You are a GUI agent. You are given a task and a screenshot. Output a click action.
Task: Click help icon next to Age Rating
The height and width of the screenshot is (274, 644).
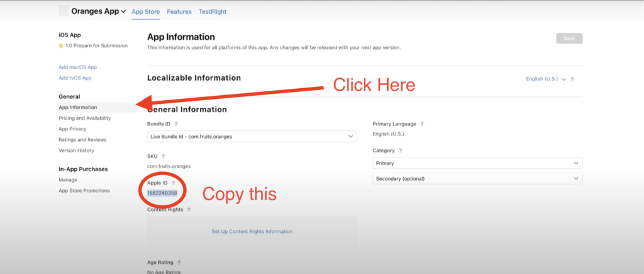click(x=179, y=262)
